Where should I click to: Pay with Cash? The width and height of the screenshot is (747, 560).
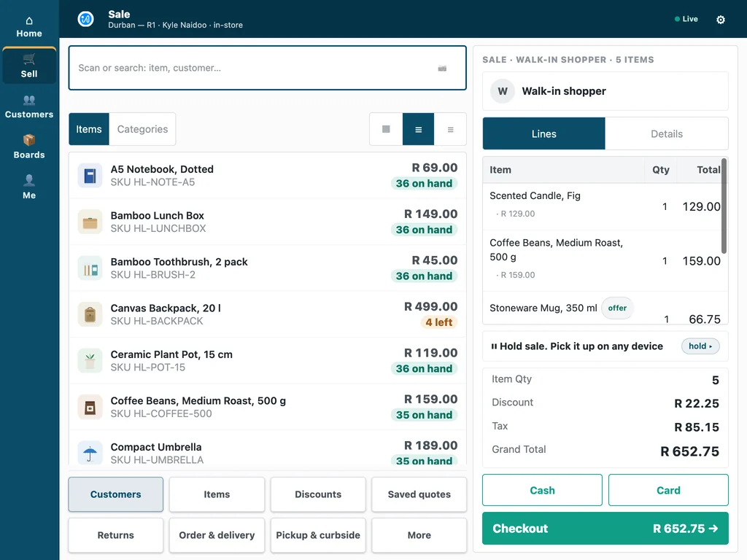(542, 490)
